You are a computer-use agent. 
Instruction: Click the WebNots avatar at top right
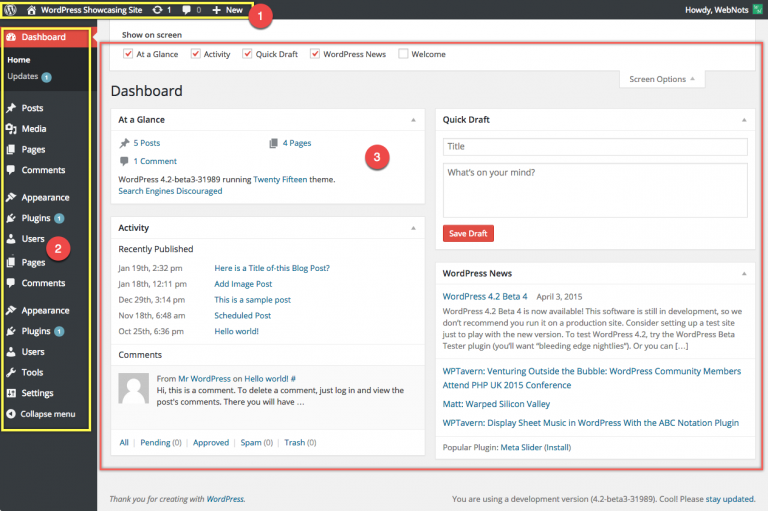758,10
